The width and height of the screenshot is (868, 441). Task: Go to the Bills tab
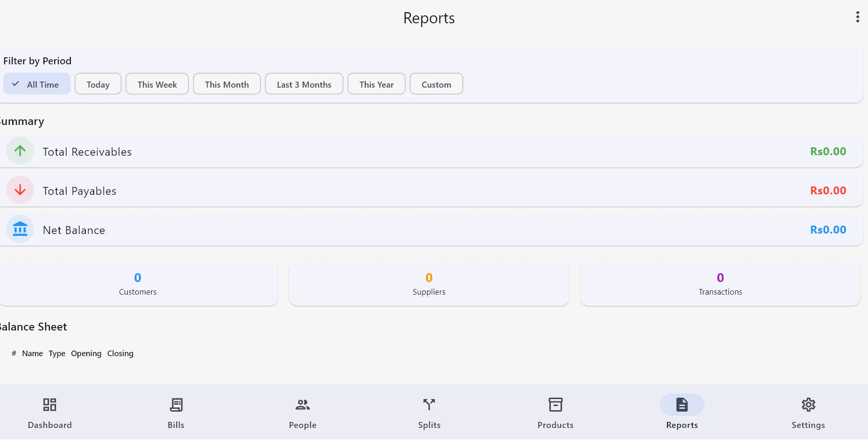[176, 413]
